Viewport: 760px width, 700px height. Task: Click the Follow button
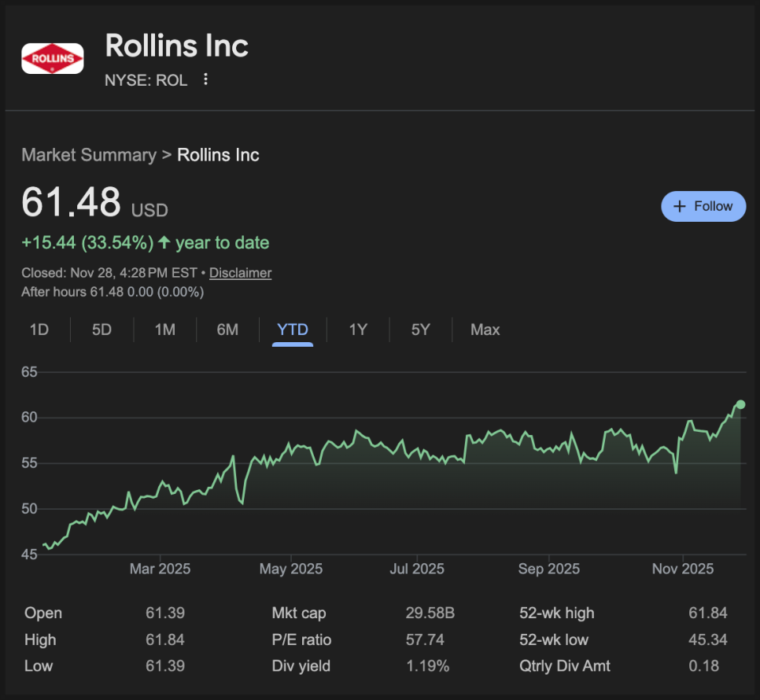pyautogui.click(x=703, y=206)
